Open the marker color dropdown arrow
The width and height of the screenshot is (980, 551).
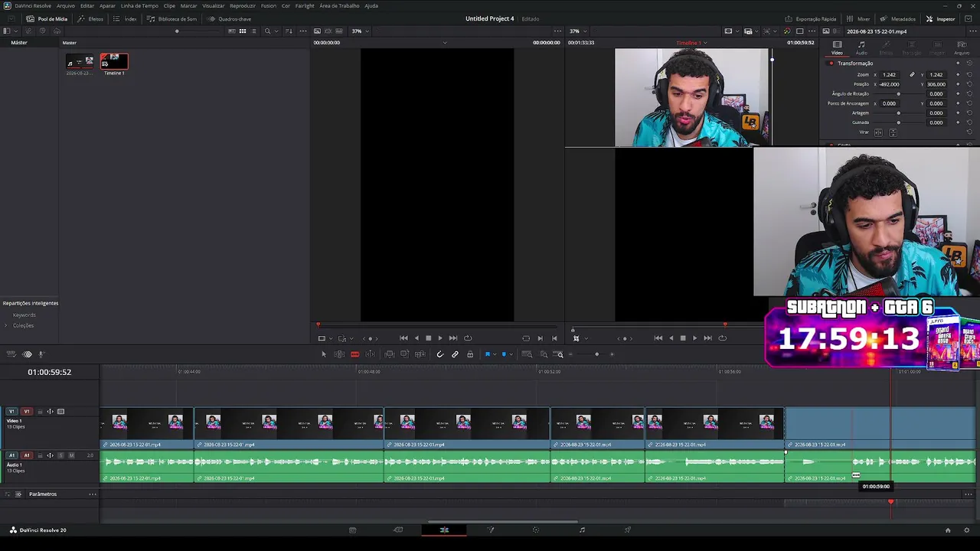pyautogui.click(x=510, y=354)
